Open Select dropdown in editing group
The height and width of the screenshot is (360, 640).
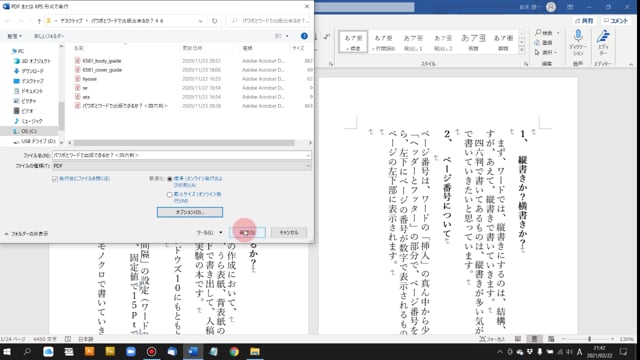546,52
